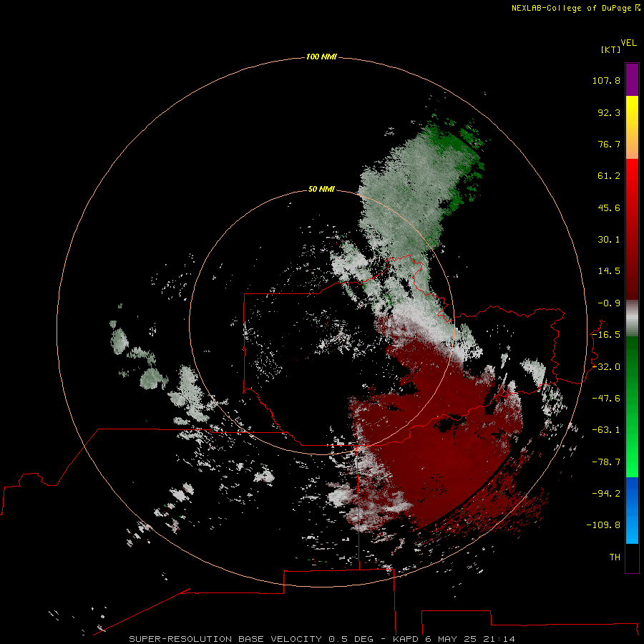Click the bright red segment of the color bar
The image size is (644, 644).
point(632,177)
